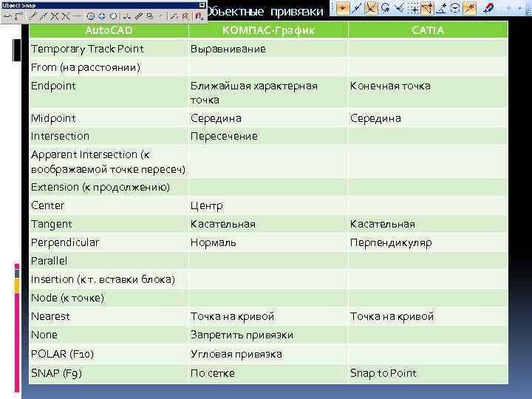Toggle normal snap in right toolbar
This screenshot has width=532, height=399.
(399, 8)
